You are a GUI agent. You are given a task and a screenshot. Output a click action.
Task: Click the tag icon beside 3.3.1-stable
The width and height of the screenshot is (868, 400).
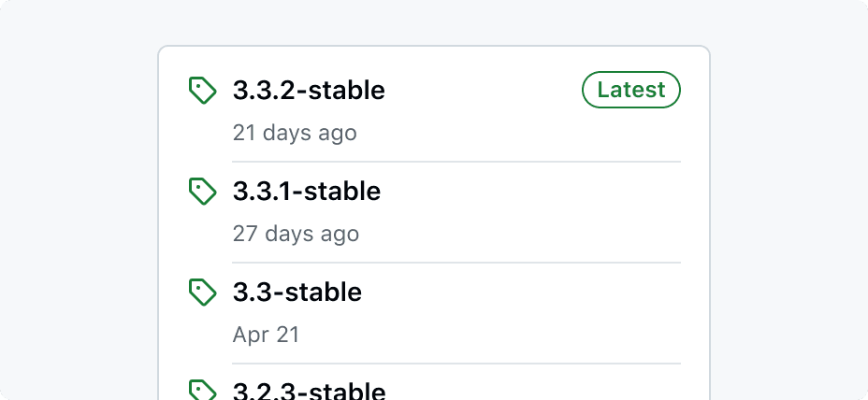pyautogui.click(x=202, y=192)
